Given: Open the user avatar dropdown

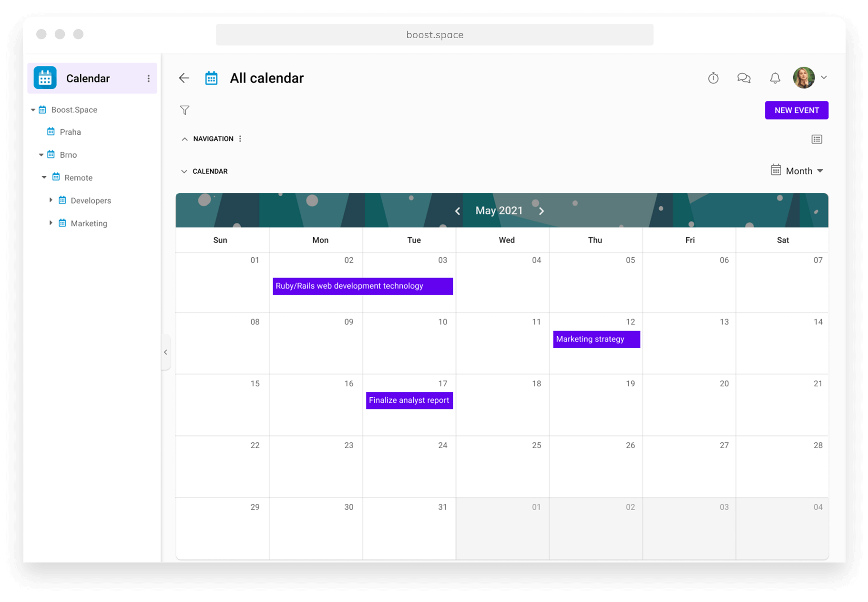Looking at the screenshot, I should pyautogui.click(x=805, y=78).
